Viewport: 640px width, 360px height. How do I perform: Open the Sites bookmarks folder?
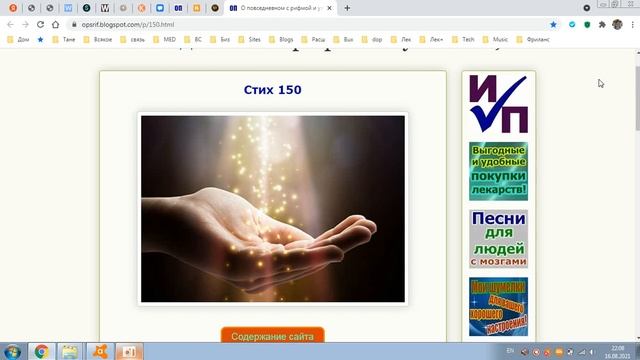249,40
